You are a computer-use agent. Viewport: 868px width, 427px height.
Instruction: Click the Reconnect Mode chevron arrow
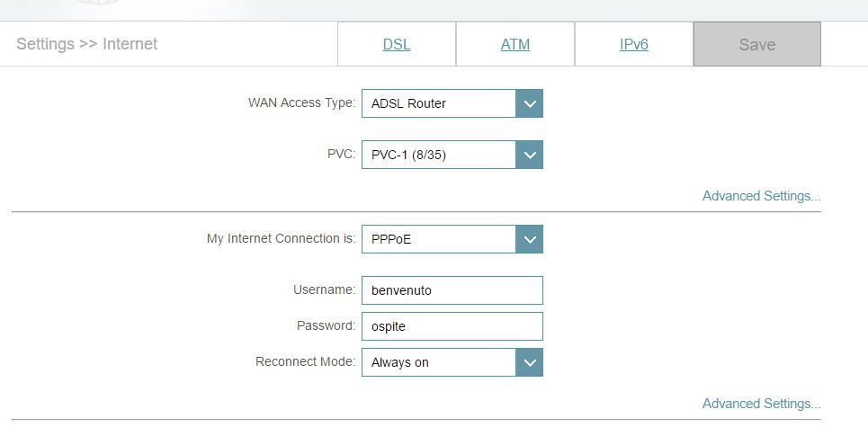[x=530, y=362]
